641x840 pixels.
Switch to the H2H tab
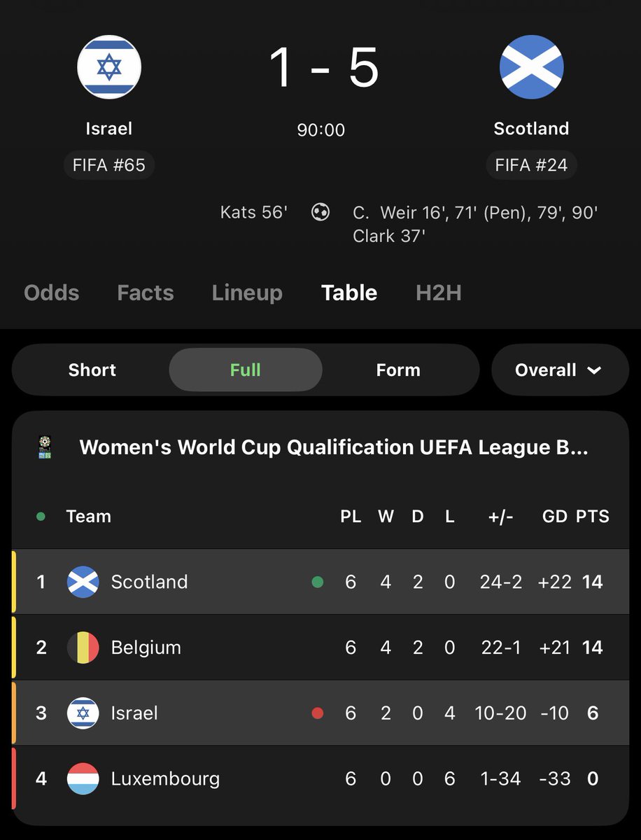click(x=439, y=293)
